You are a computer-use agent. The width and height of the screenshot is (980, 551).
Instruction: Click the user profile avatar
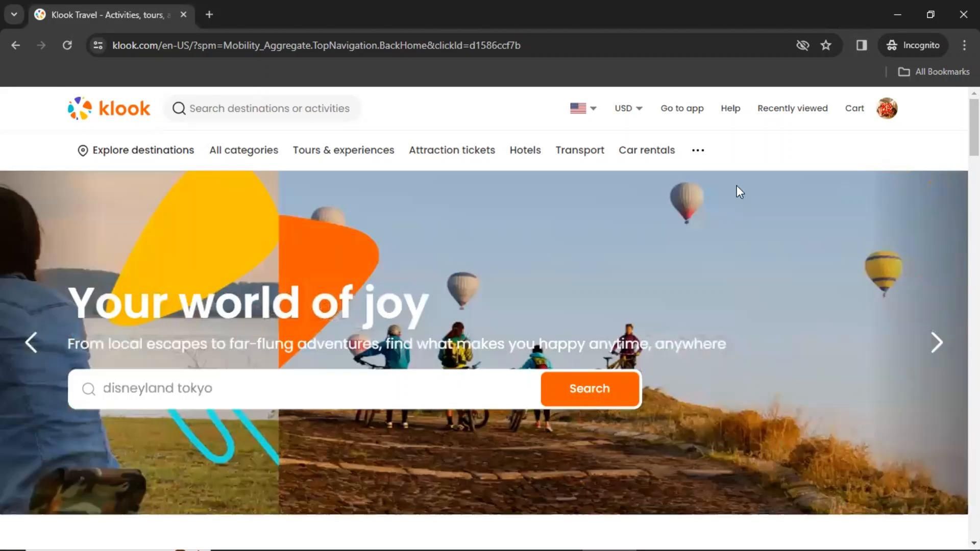click(x=887, y=108)
